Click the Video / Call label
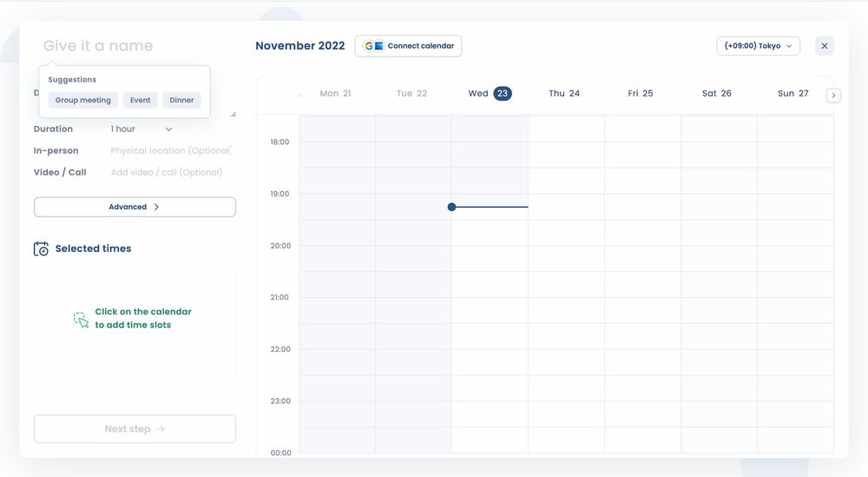Screen dimensions: 868x477 [60, 172]
